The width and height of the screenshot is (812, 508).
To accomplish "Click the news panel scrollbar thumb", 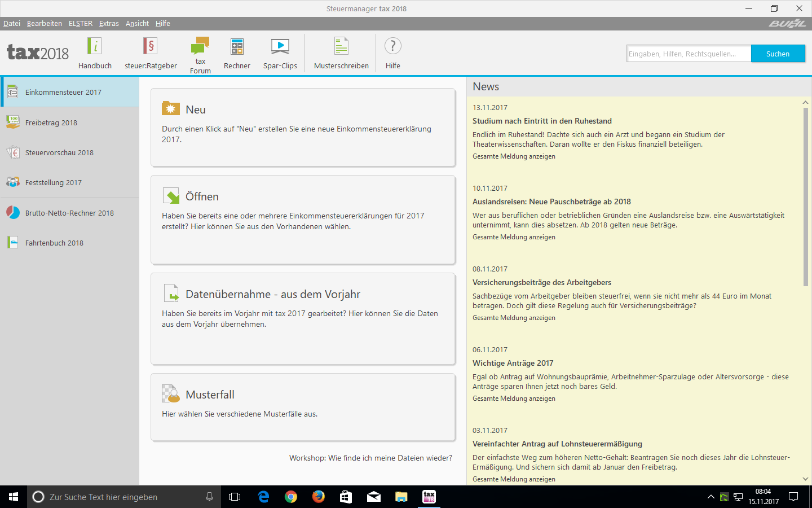I will 805,196.
